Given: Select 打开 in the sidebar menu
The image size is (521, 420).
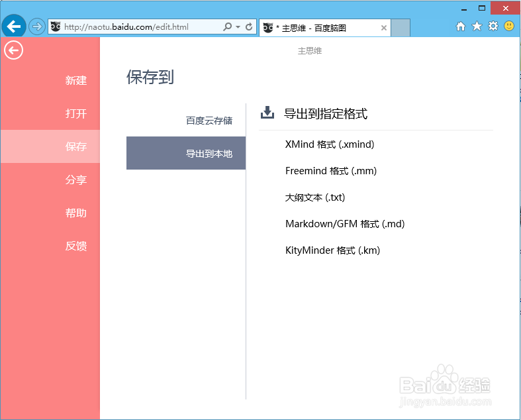Looking at the screenshot, I should pos(50,113).
